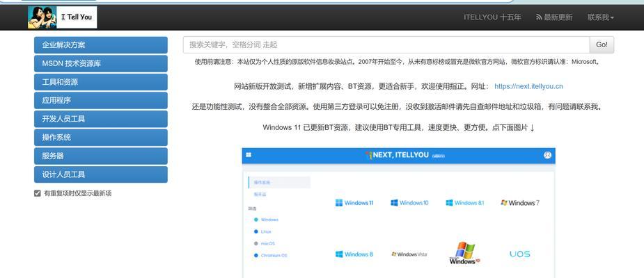Select the Linux filter dot in the preview
This screenshot has height=278, width=644.
click(x=256, y=231)
